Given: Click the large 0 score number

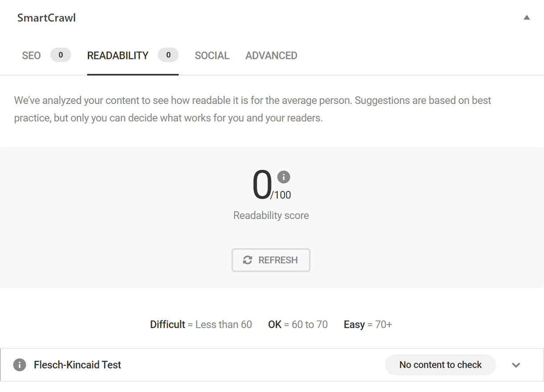Looking at the screenshot, I should tap(262, 185).
